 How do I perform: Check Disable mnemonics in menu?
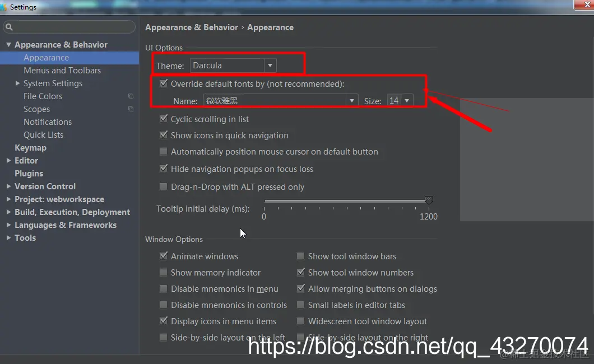pos(163,288)
